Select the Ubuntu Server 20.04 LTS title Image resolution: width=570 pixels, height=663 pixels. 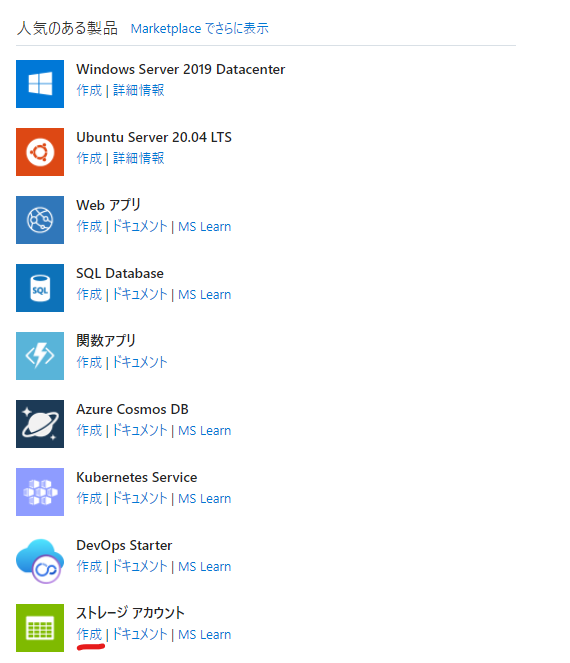154,137
